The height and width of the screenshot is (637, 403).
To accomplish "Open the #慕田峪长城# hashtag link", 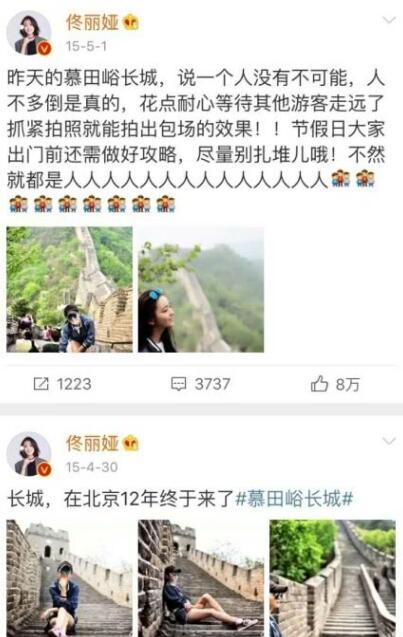I will coord(294,498).
